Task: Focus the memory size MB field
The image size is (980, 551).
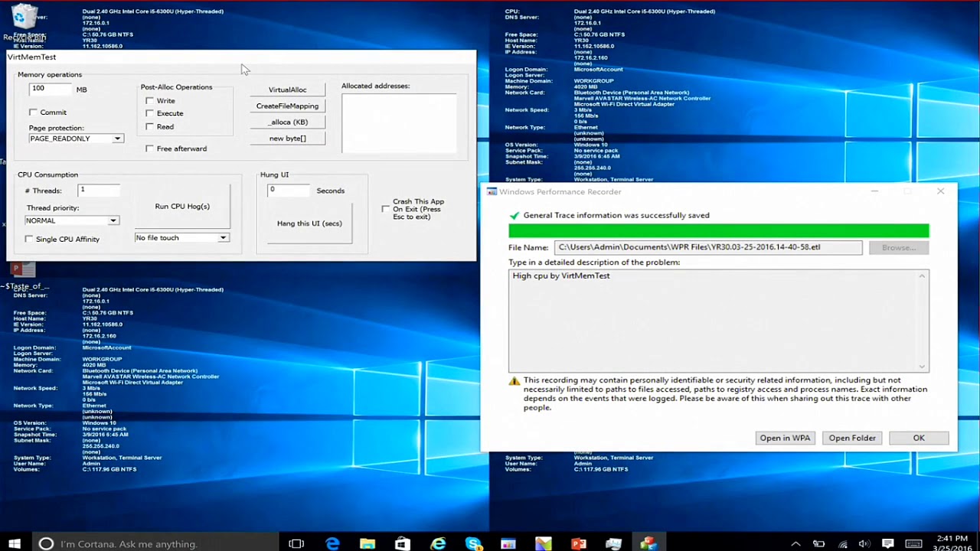Action: point(50,89)
